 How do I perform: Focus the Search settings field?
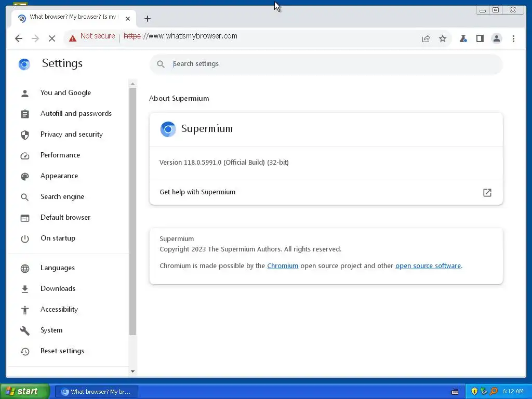(326, 64)
